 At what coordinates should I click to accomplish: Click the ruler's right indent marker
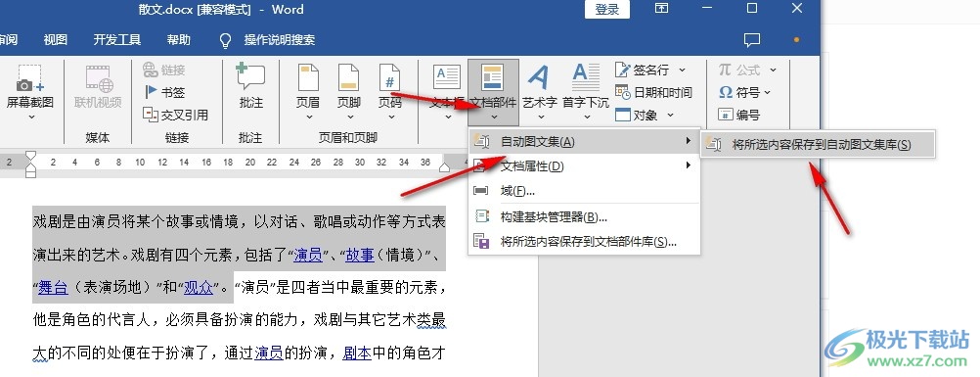444,167
